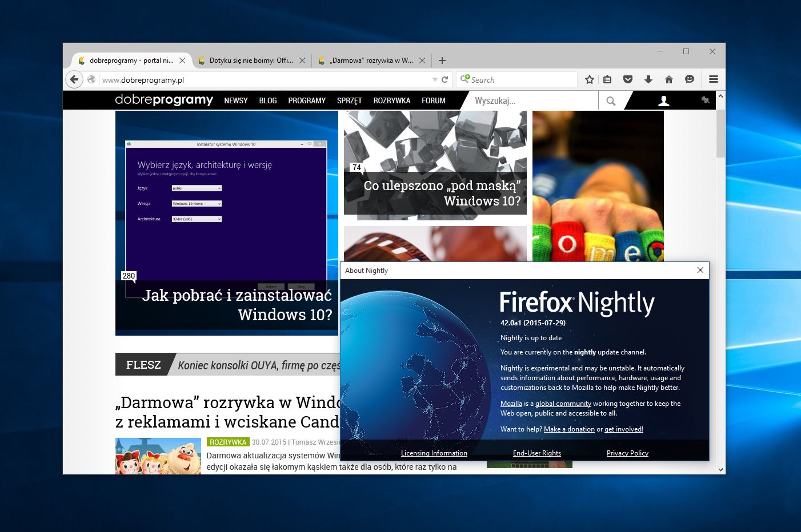The height and width of the screenshot is (532, 801).
Task: Open the Candy Crush article thumbnail
Action: click(158, 456)
